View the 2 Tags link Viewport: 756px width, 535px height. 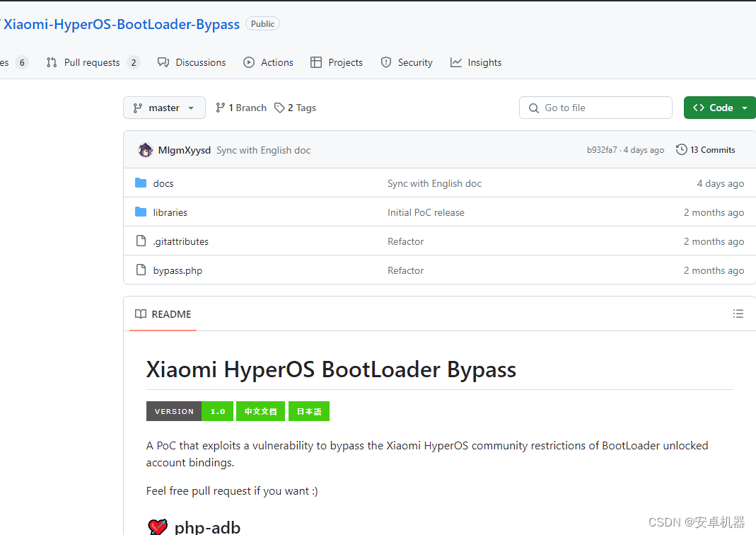point(295,108)
